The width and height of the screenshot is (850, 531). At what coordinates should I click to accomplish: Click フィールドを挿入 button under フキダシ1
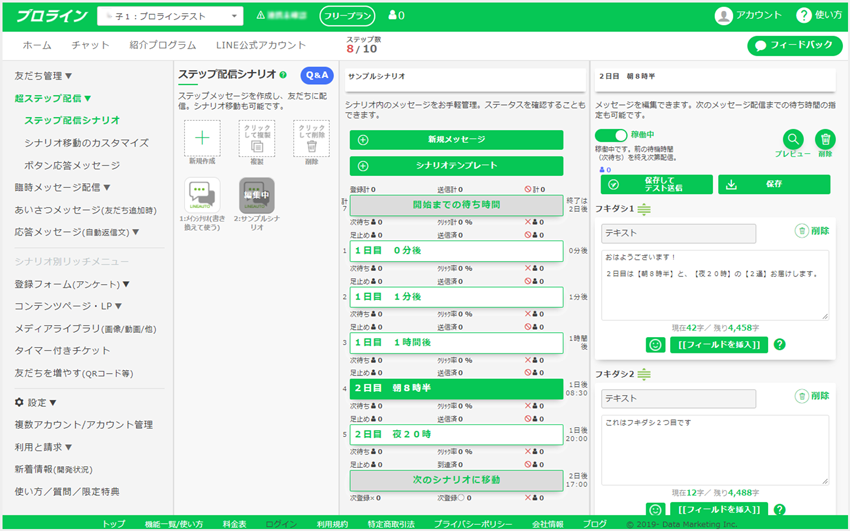(x=719, y=345)
